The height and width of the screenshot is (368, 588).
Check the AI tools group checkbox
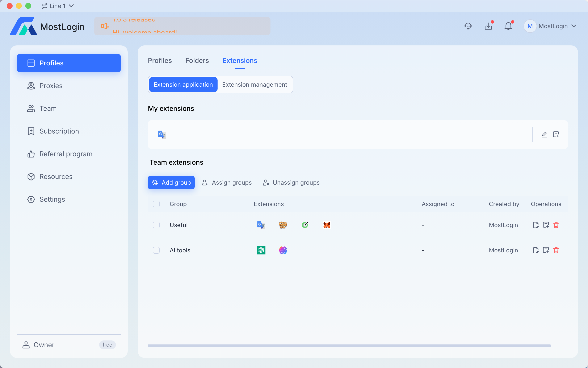click(x=156, y=250)
